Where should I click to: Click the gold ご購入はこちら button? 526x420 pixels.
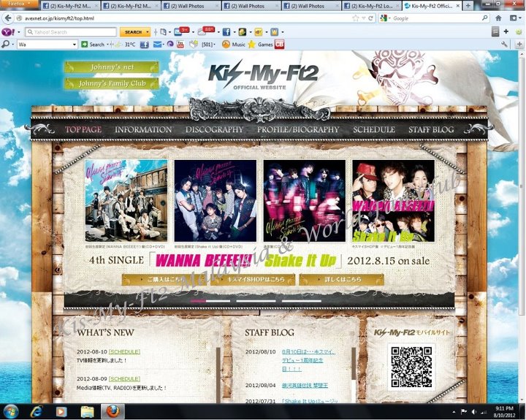[164, 280]
